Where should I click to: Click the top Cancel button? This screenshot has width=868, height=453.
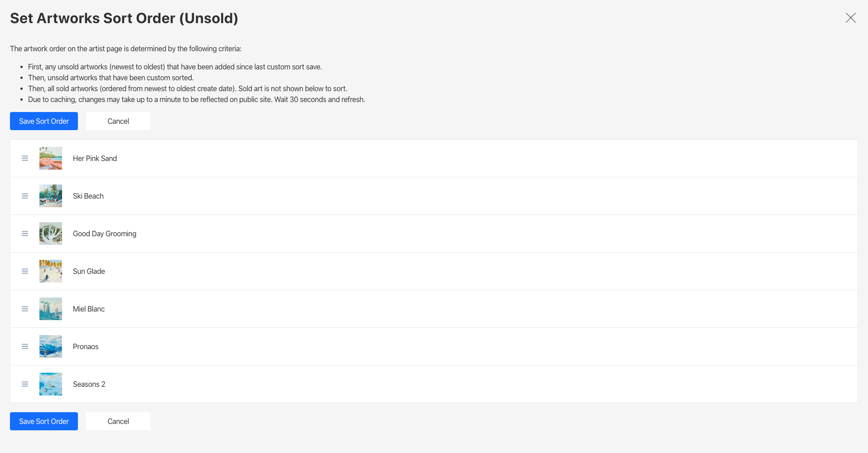click(118, 121)
